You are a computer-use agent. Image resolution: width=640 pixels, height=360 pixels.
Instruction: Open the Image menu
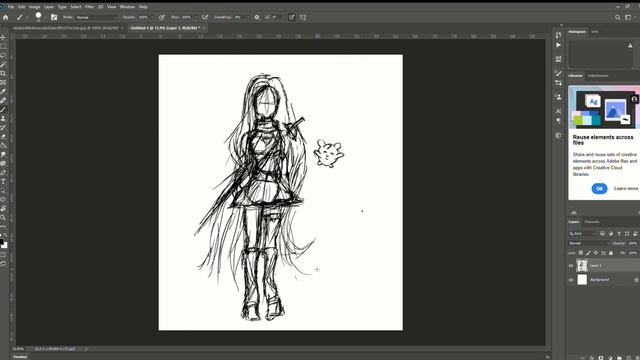click(34, 7)
